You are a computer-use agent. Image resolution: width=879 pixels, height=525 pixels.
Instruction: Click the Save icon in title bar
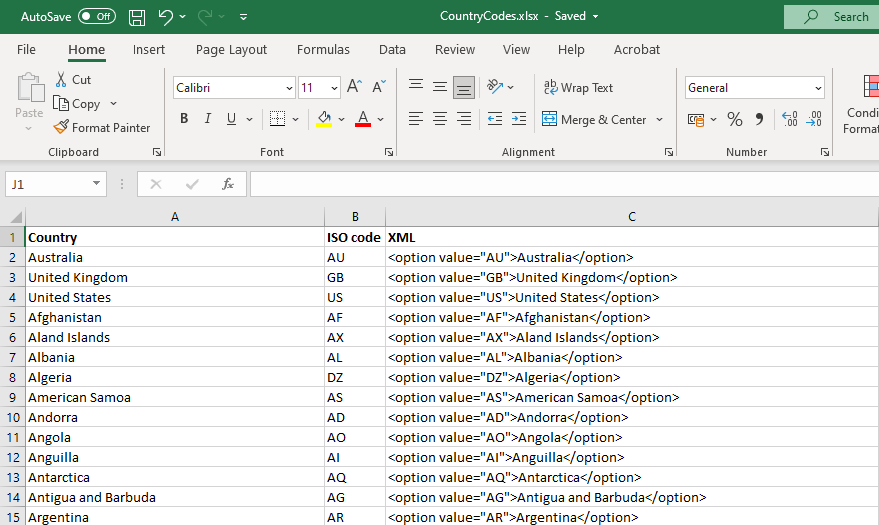pyautogui.click(x=137, y=17)
